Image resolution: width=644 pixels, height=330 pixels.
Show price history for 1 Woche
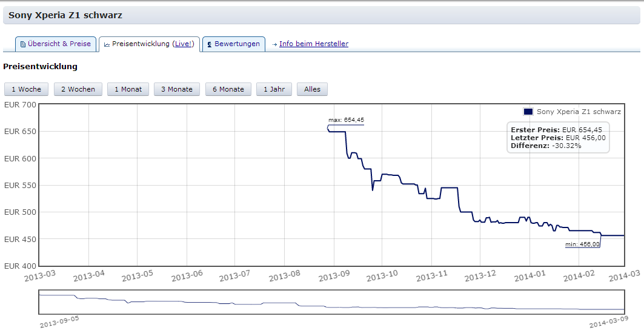point(27,89)
